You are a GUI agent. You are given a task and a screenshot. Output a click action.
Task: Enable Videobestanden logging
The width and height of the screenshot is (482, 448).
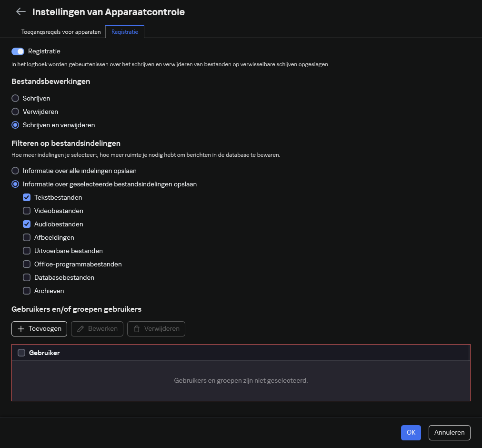(x=27, y=211)
